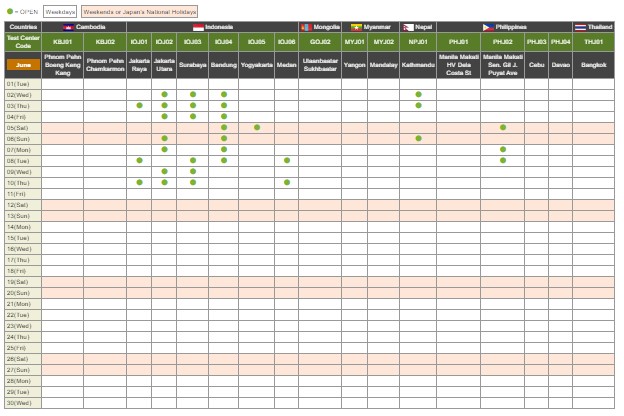Select open dot for NPJ01 on 03(Thu)

pos(418,105)
